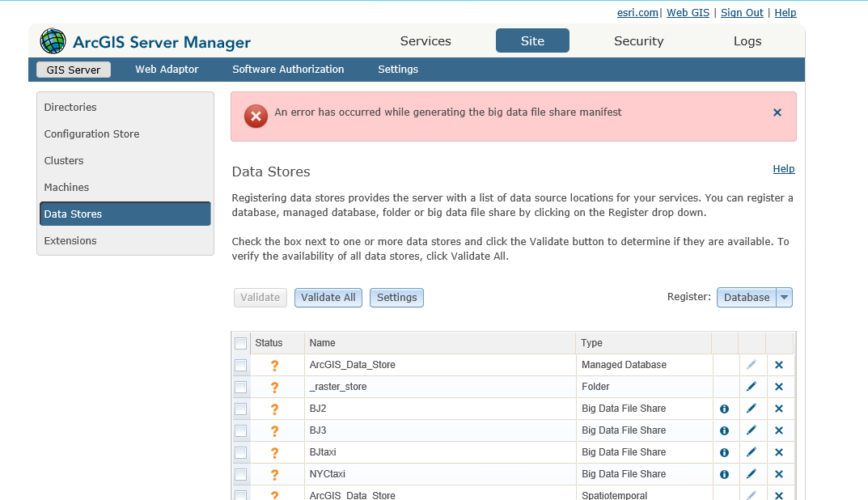Image resolution: width=868 pixels, height=500 pixels.
Task: Check the ArcGIS_Data_Store Managed Database checkbox
Action: pos(241,365)
